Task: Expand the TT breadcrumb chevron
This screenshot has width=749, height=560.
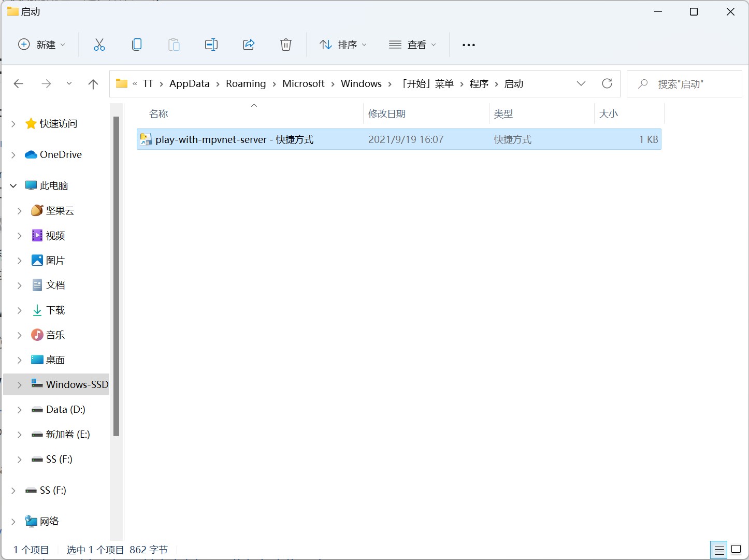Action: tap(162, 84)
